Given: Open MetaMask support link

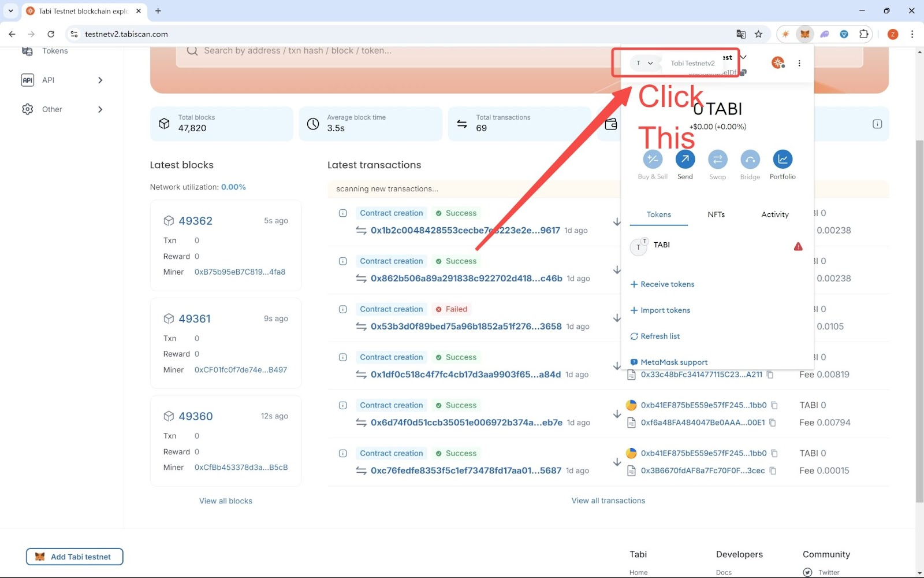Looking at the screenshot, I should [x=669, y=362].
